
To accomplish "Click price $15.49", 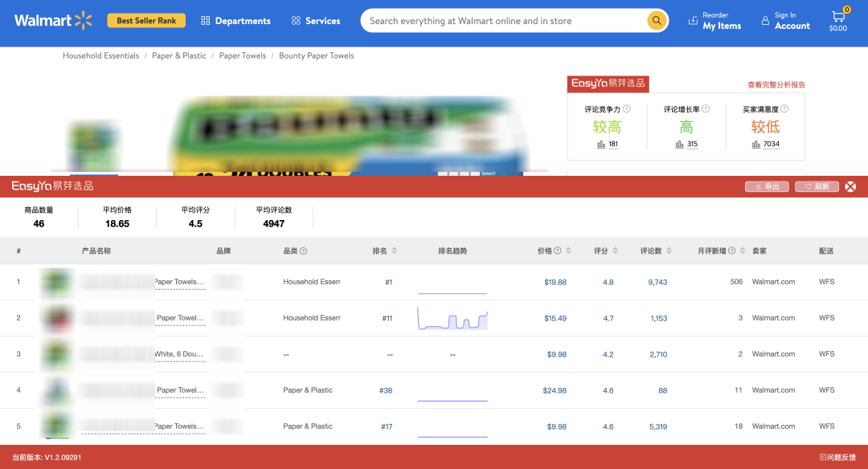I will [x=555, y=318].
